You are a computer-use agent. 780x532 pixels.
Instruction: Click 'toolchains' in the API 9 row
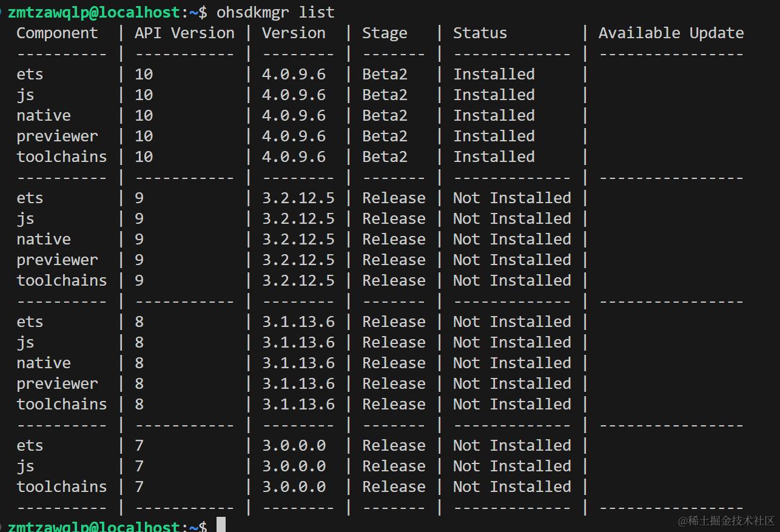click(61, 281)
